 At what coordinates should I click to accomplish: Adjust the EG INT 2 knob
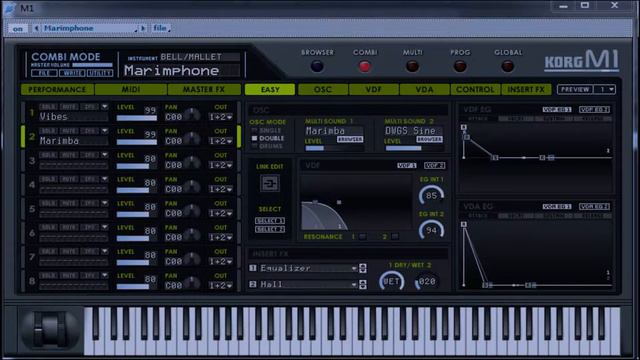pyautogui.click(x=431, y=230)
